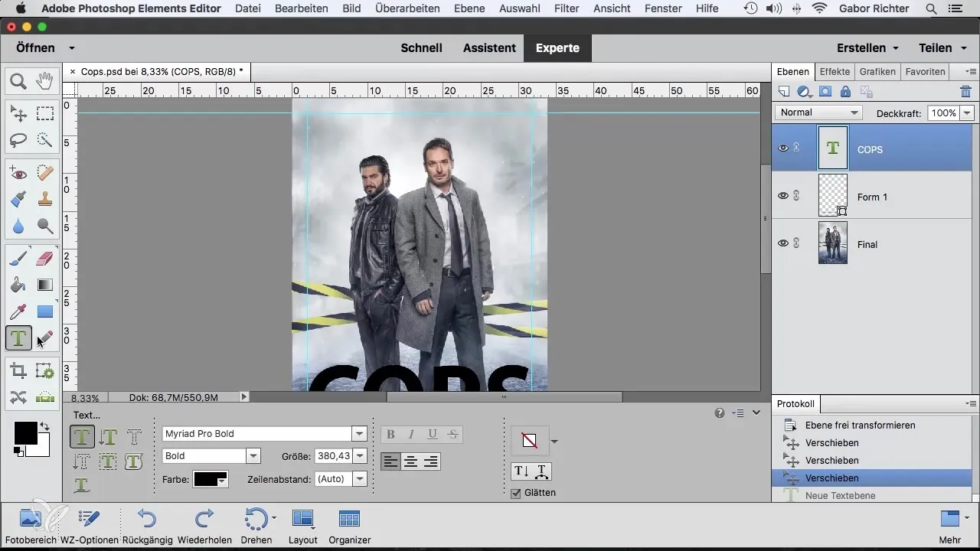The height and width of the screenshot is (551, 980).
Task: Switch to Schnell mode
Action: (x=422, y=47)
